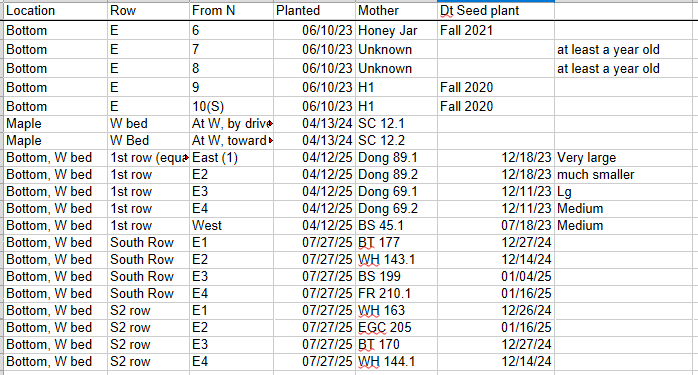The width and height of the screenshot is (698, 375).
Task: Click the WH 144.1 mother cell
Action: pos(397,362)
